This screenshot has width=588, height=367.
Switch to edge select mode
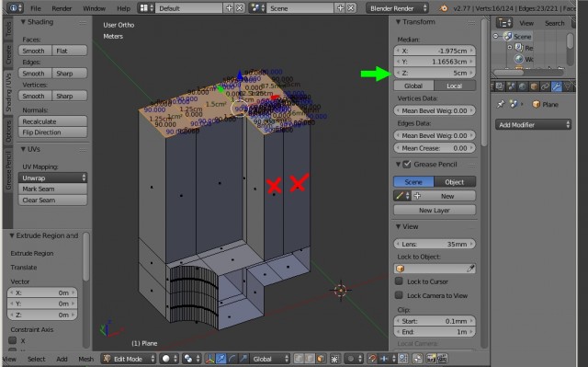(x=310, y=359)
